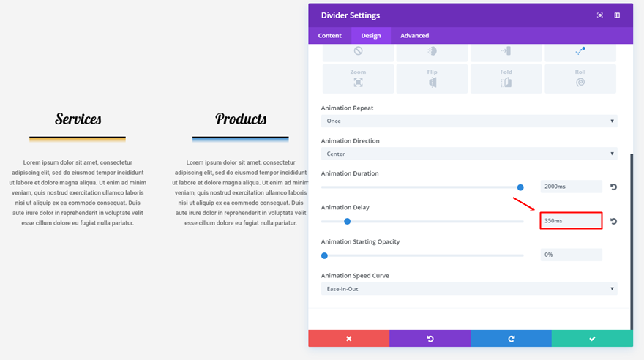The image size is (644, 360).
Task: Click the Animation Duration slider handle
Action: 520,187
